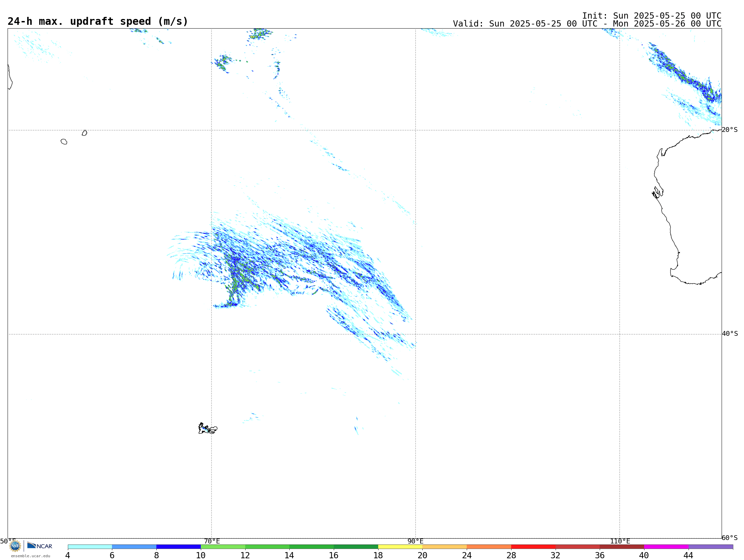Click colorbar tick value 18
Viewport: 744px width, 560px height.
[x=378, y=555]
